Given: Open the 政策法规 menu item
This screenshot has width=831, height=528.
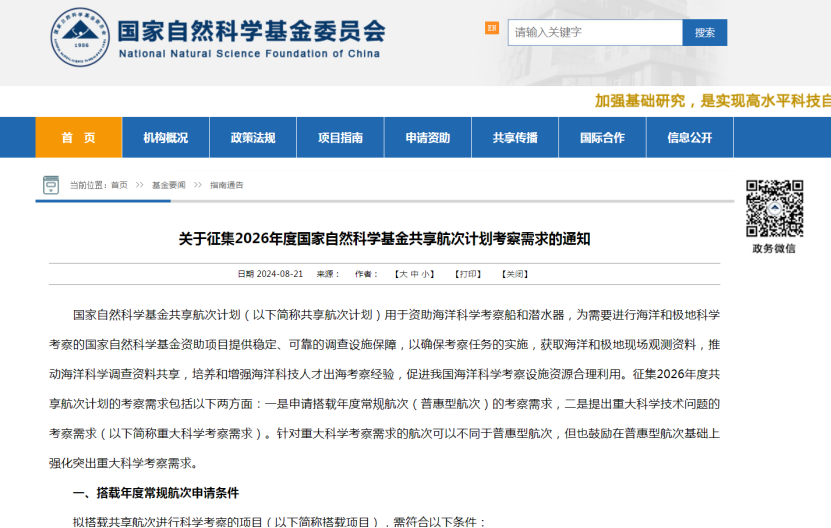Looking at the screenshot, I should point(252,138).
